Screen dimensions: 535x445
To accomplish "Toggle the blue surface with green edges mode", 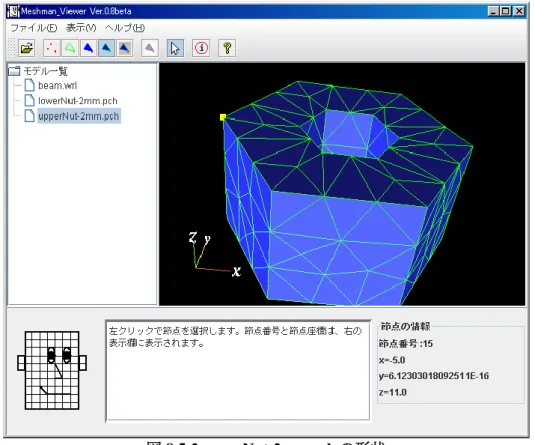I will coord(106,48).
